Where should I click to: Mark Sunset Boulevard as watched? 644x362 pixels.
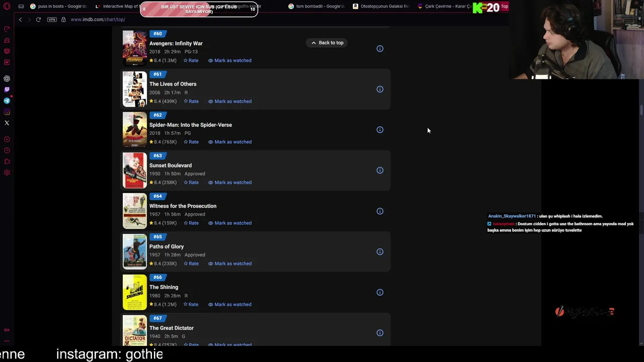pyautogui.click(x=230, y=183)
